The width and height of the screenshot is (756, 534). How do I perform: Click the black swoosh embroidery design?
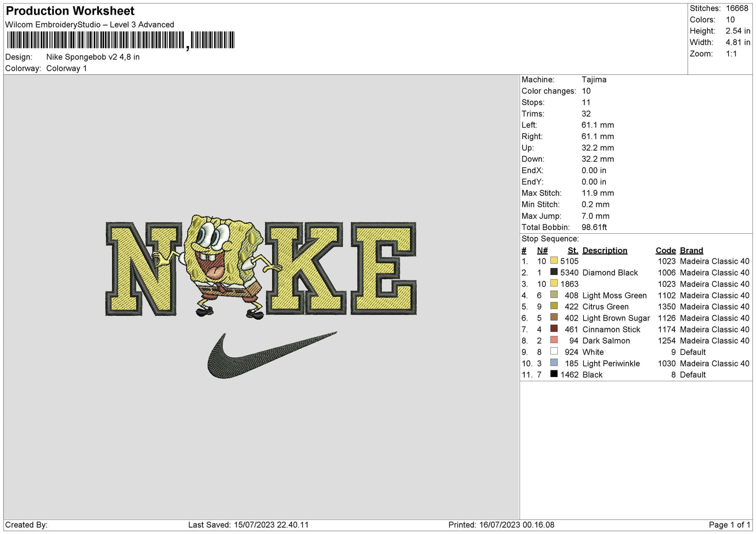tap(272, 355)
